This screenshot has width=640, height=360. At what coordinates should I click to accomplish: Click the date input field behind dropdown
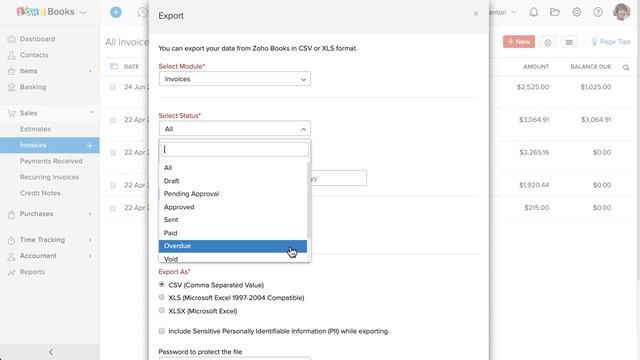[x=339, y=178]
